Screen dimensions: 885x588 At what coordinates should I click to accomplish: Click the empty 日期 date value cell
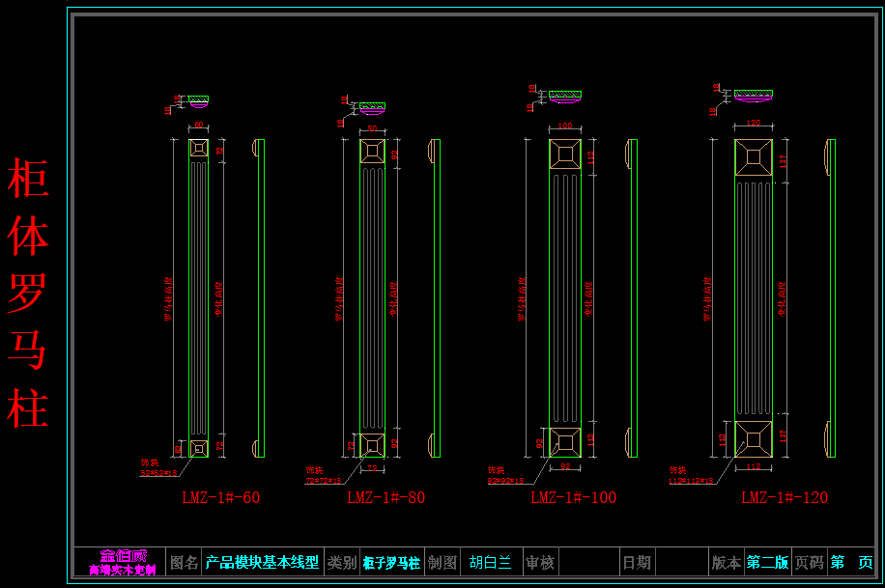click(x=682, y=562)
